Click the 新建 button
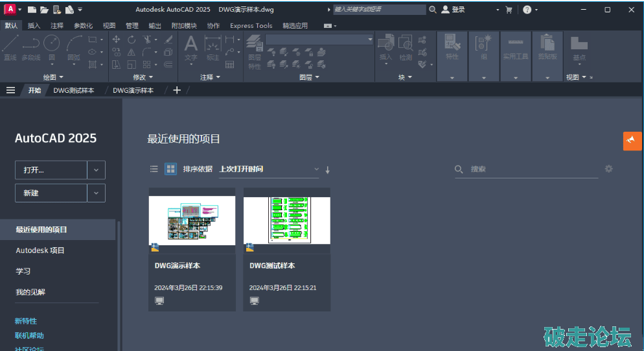The image size is (644, 351). pyautogui.click(x=51, y=193)
